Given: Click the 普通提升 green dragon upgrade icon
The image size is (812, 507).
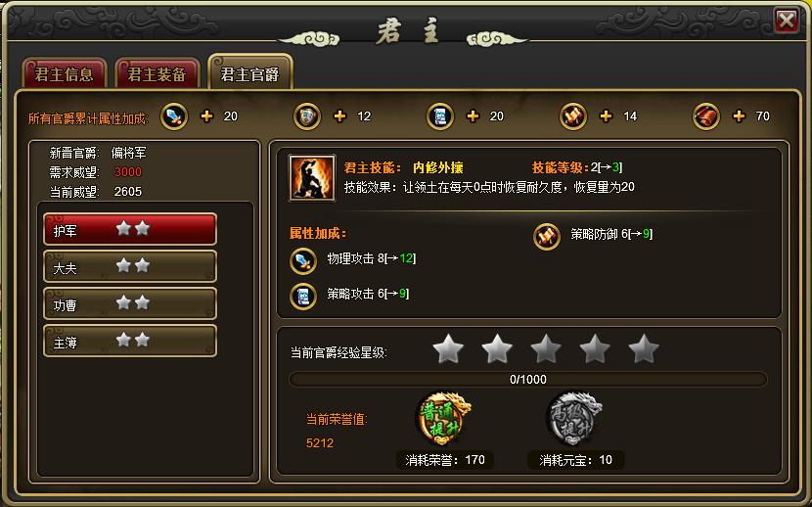Looking at the screenshot, I should click(x=443, y=419).
